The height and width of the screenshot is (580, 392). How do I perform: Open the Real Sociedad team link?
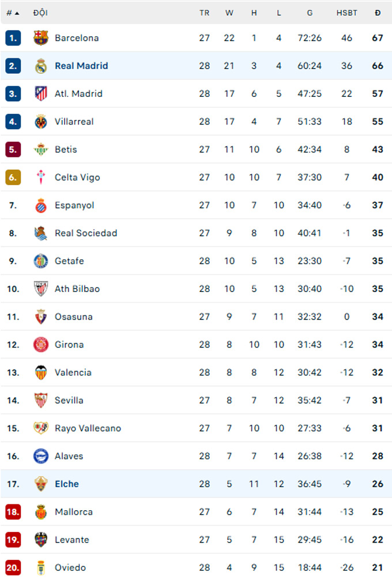click(x=86, y=233)
